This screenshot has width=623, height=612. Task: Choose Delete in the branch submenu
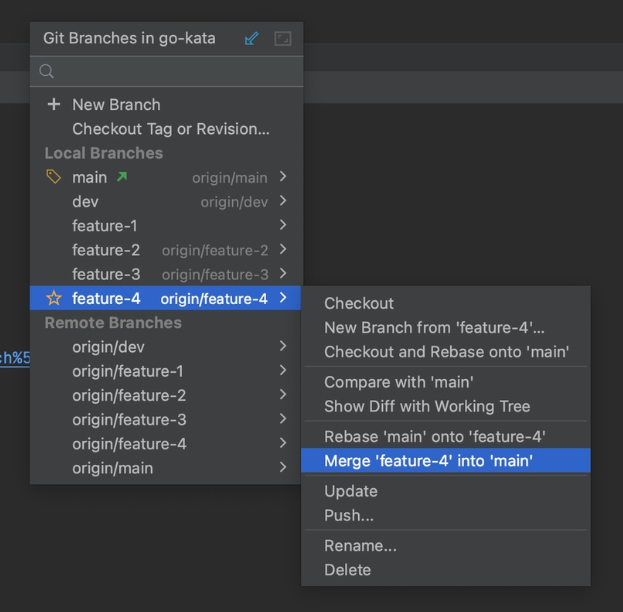click(x=347, y=570)
